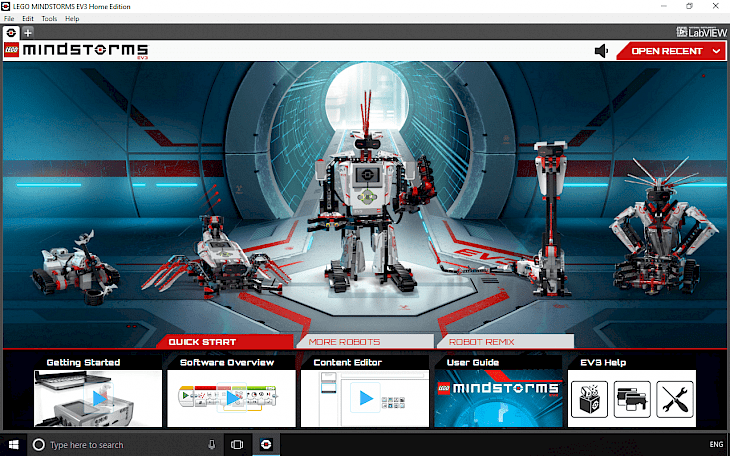The height and width of the screenshot is (456, 730).
Task: Switch to the Quick Start tab
Action: pyautogui.click(x=225, y=341)
